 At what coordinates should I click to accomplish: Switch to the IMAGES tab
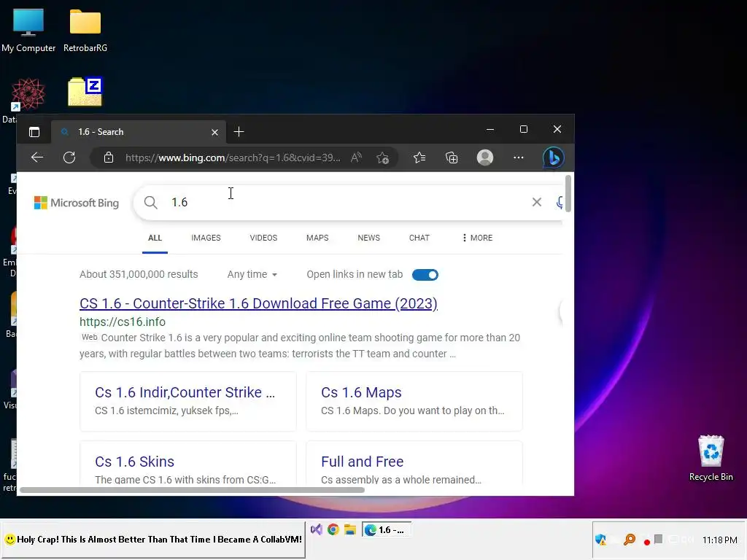(x=206, y=238)
